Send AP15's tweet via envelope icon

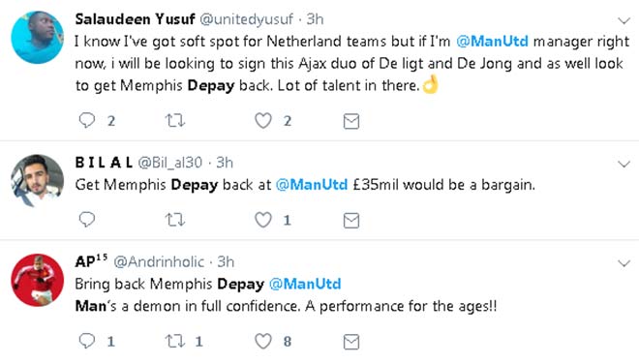(x=351, y=342)
